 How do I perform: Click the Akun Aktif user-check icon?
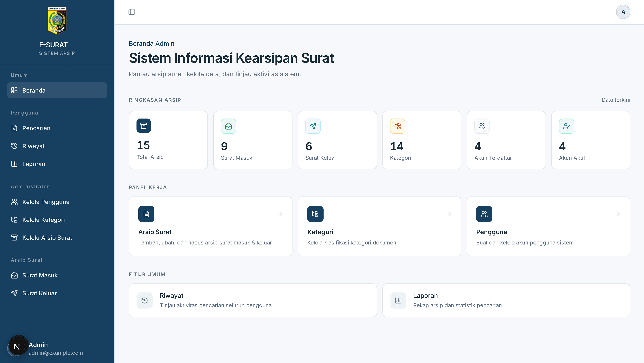(566, 126)
